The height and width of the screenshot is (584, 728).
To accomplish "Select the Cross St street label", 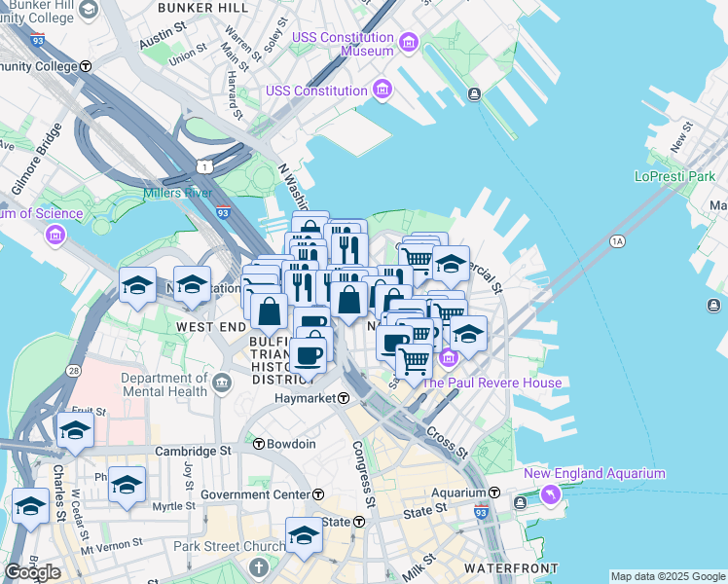I will [x=448, y=443].
